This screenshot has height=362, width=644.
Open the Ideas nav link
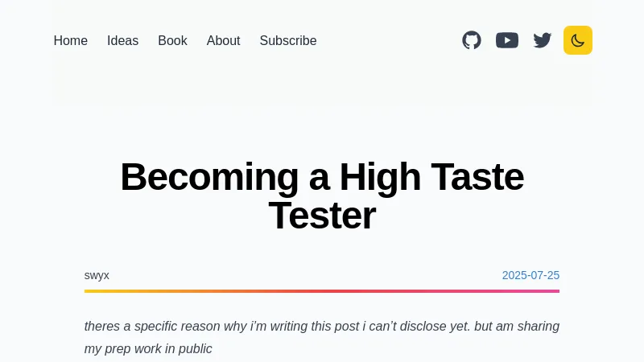point(122,41)
